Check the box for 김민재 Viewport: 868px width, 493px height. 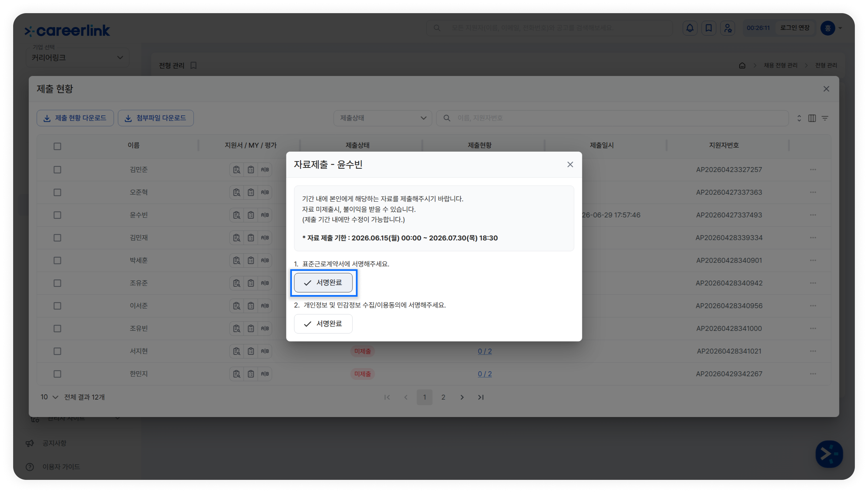pyautogui.click(x=57, y=238)
